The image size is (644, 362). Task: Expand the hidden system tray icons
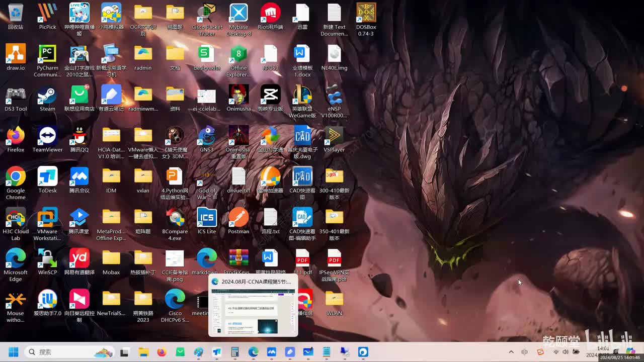[x=511, y=352]
